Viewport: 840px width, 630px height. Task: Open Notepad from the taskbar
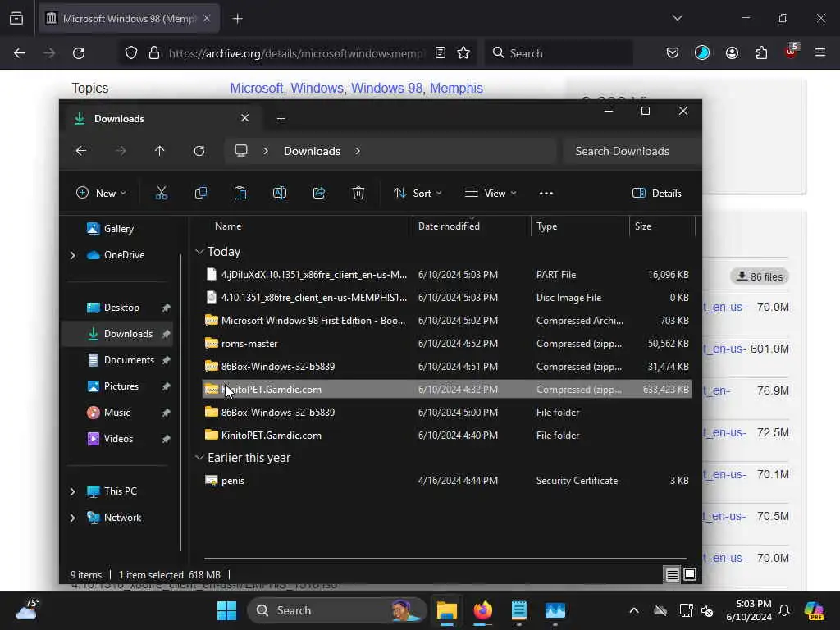click(x=519, y=610)
